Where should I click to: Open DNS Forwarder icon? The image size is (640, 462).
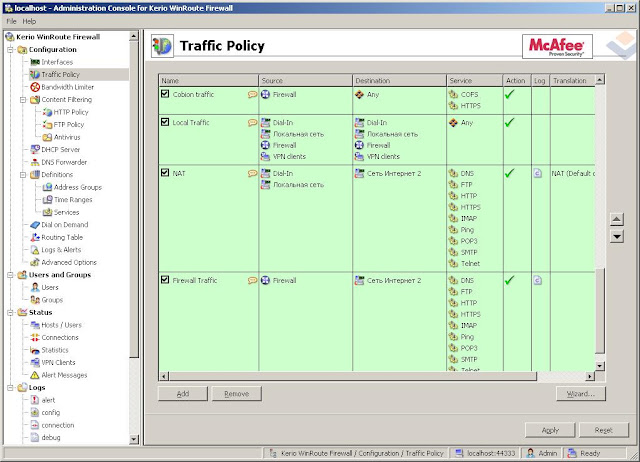(x=35, y=162)
